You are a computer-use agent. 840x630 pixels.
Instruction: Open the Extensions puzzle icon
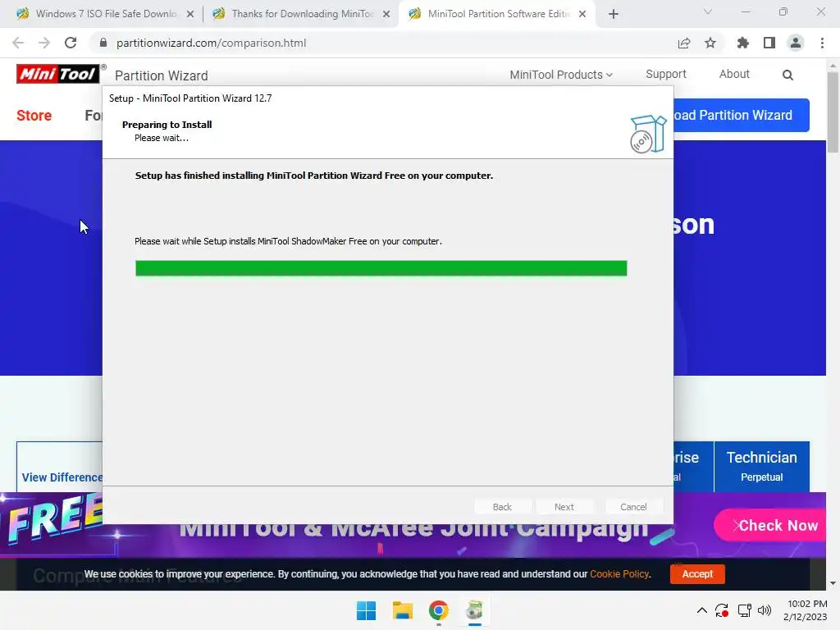(x=743, y=43)
